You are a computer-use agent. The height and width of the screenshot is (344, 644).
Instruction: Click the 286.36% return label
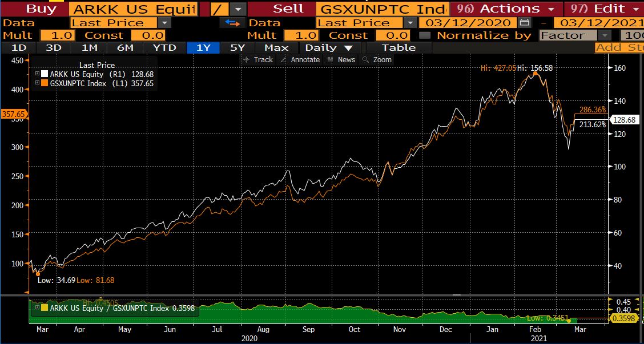tap(593, 110)
